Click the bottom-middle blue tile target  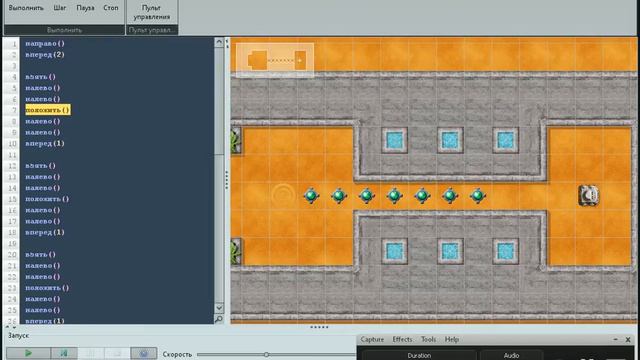tap(450, 251)
